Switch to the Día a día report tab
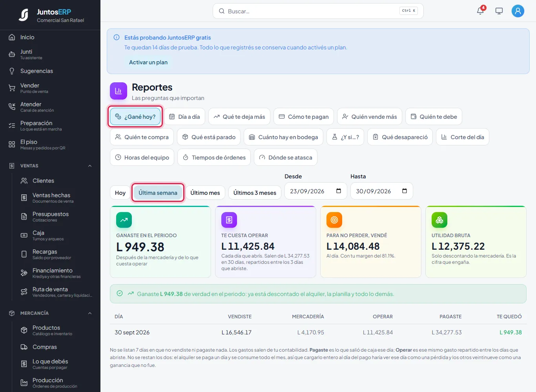 click(184, 117)
